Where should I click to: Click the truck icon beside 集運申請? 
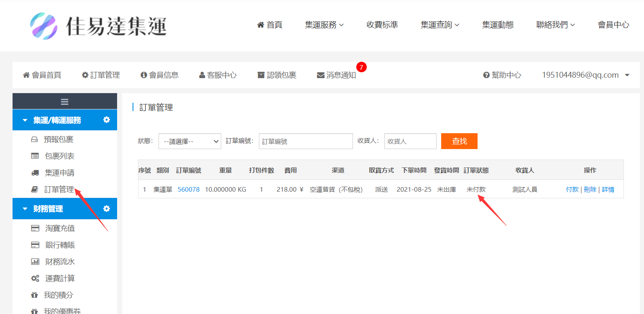point(35,173)
